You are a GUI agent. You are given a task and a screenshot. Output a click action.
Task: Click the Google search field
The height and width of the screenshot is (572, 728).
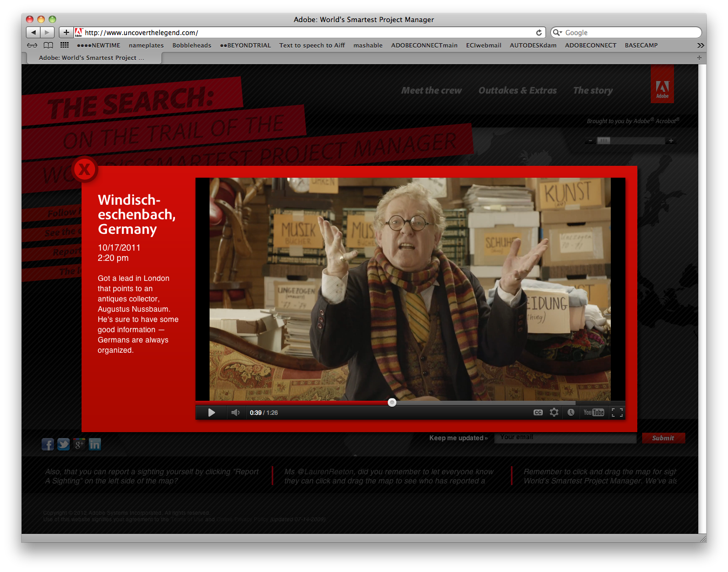pos(626,32)
